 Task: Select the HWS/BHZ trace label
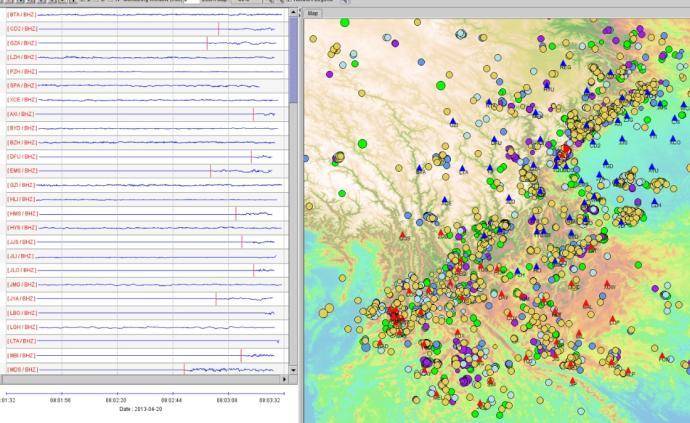coord(21,213)
